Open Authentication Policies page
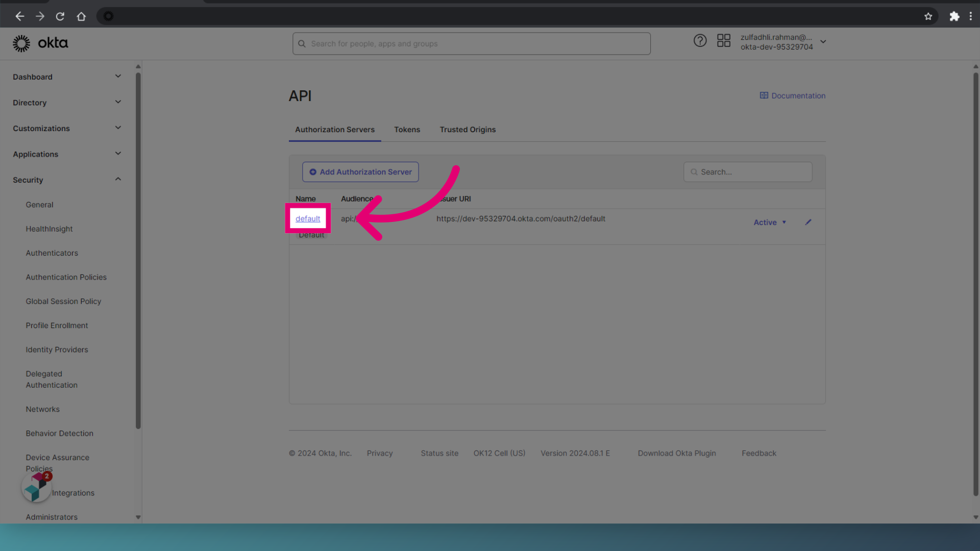This screenshot has height=551, width=980. click(66, 277)
